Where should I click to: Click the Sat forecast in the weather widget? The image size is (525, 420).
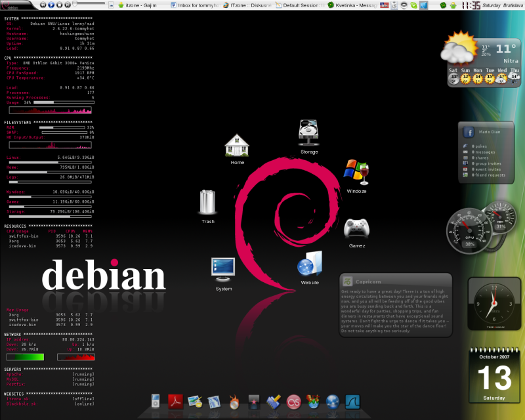pyautogui.click(x=453, y=76)
